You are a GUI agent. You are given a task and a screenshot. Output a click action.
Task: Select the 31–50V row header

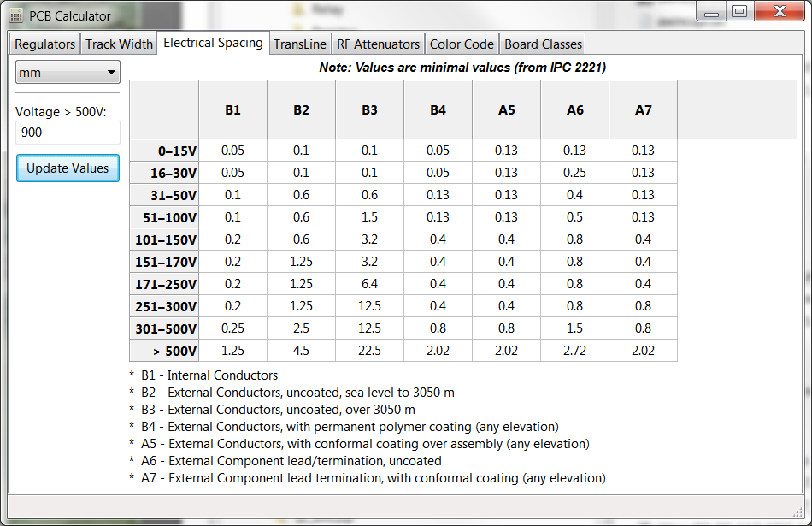[x=164, y=195]
